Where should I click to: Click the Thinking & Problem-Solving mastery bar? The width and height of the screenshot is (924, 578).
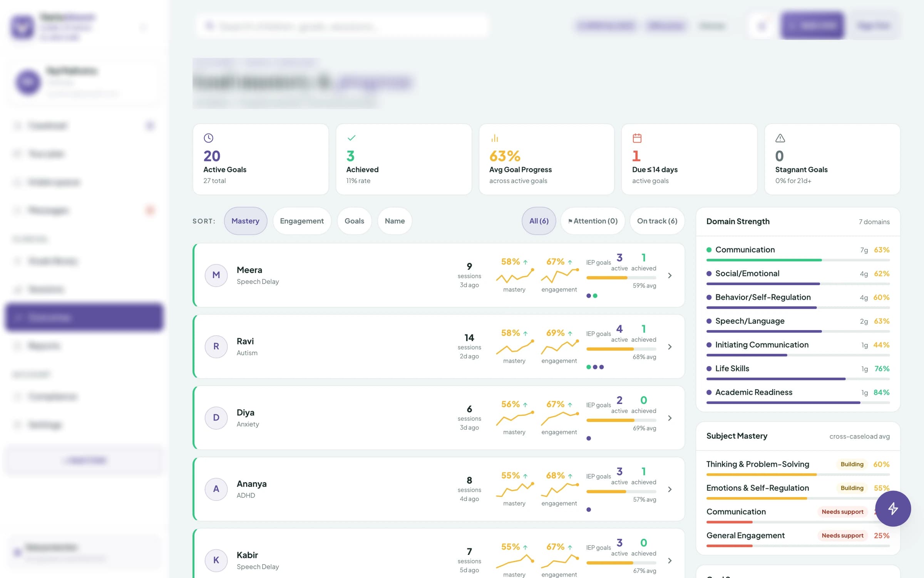pyautogui.click(x=798, y=475)
